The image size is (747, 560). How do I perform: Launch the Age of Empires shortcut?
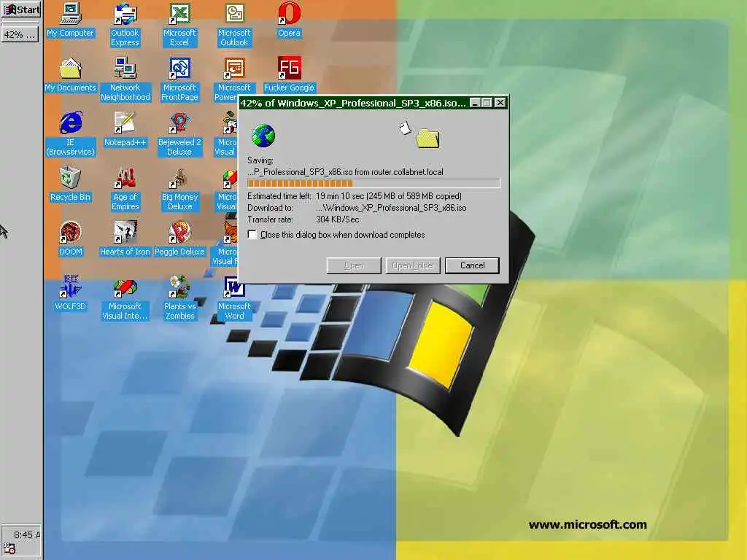125,189
